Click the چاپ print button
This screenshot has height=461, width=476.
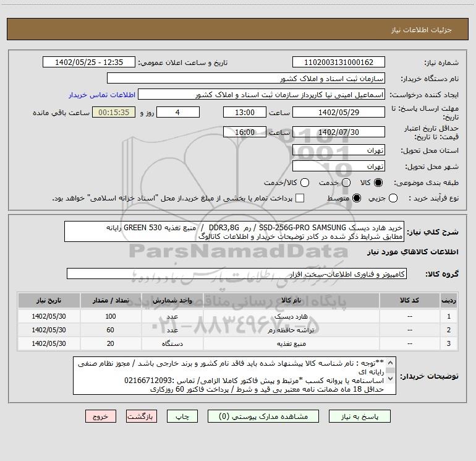pos(182,416)
